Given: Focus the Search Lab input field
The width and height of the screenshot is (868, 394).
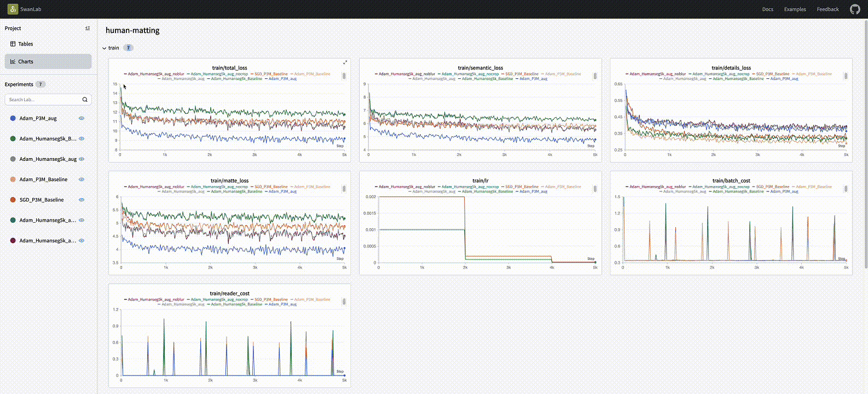Looking at the screenshot, I should [48, 100].
